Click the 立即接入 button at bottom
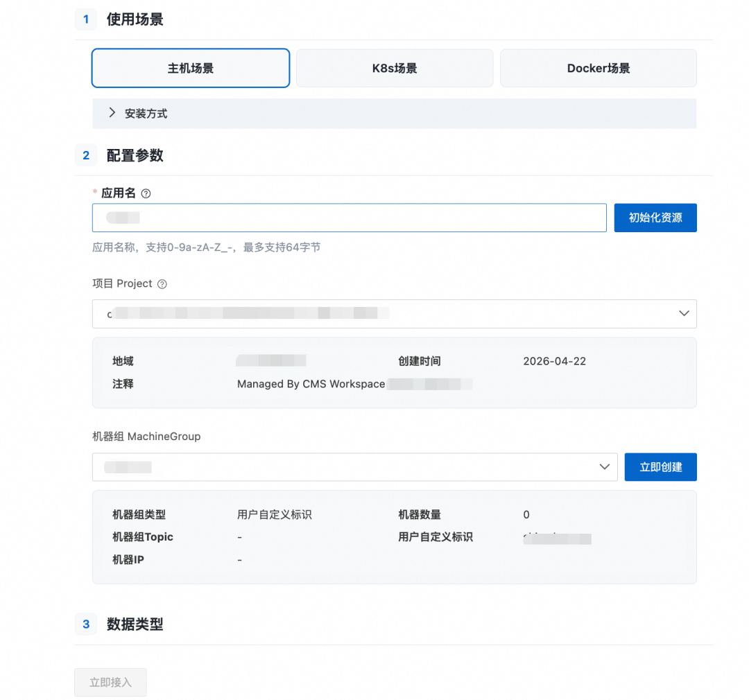The height and width of the screenshot is (700, 749). pyautogui.click(x=110, y=682)
